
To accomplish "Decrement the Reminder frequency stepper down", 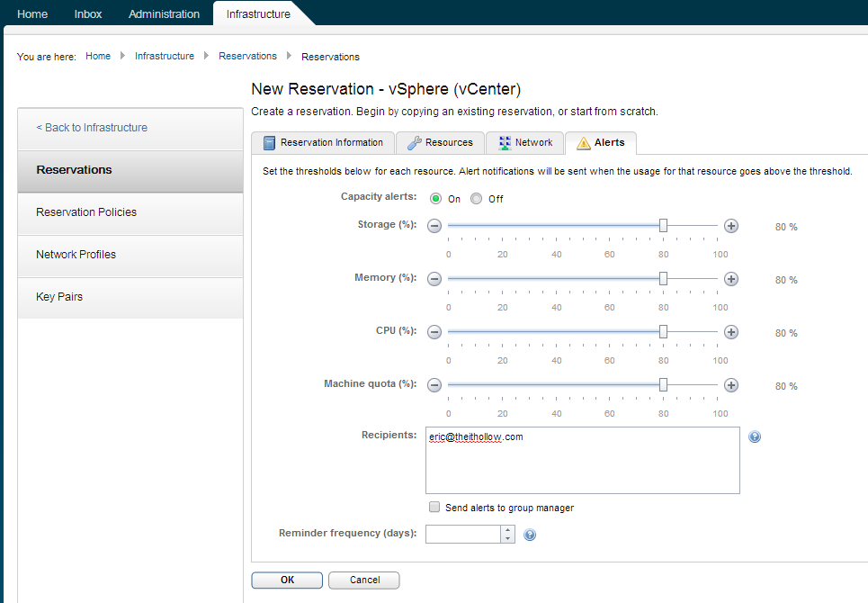I will pos(508,539).
